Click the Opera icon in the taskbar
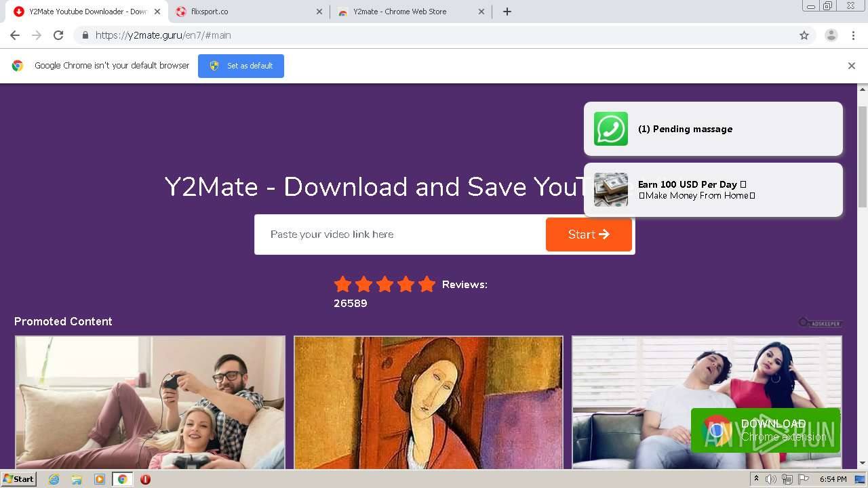The image size is (868, 488). pos(145,479)
